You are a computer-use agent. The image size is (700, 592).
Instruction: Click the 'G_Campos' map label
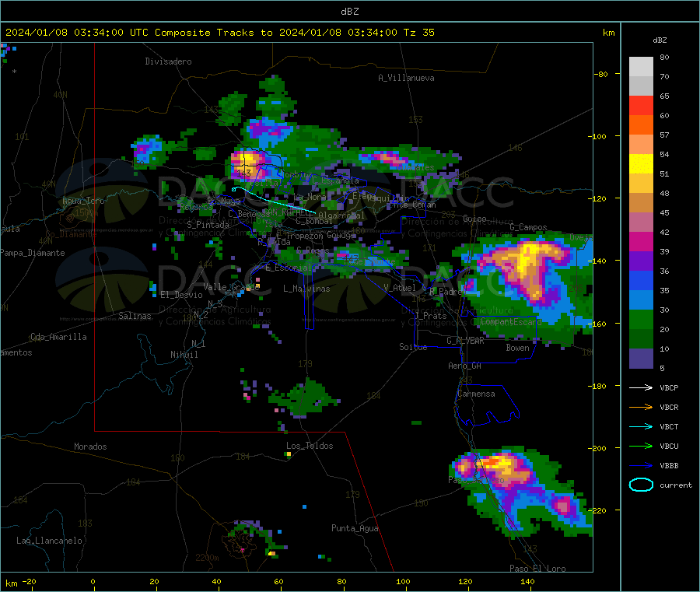(529, 227)
